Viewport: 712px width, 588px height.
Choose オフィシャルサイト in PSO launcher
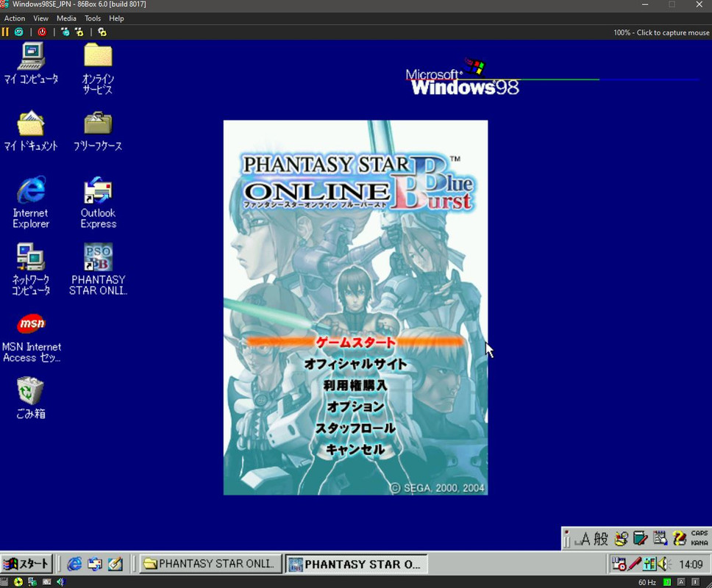pyautogui.click(x=355, y=364)
